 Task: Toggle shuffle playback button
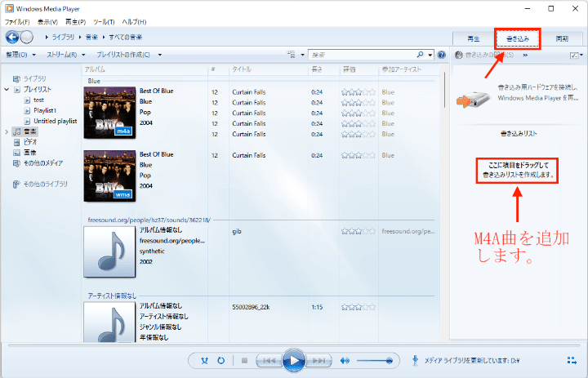point(204,361)
